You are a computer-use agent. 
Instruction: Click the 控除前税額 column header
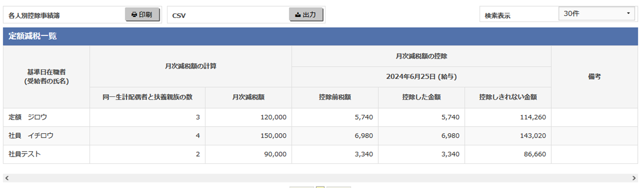[335, 97]
